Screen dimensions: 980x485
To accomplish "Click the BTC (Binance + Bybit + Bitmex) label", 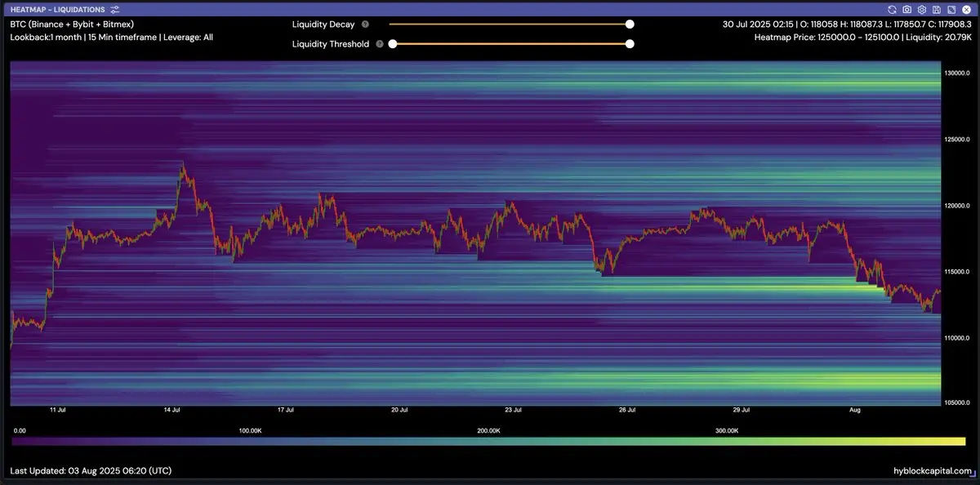I will (72, 24).
